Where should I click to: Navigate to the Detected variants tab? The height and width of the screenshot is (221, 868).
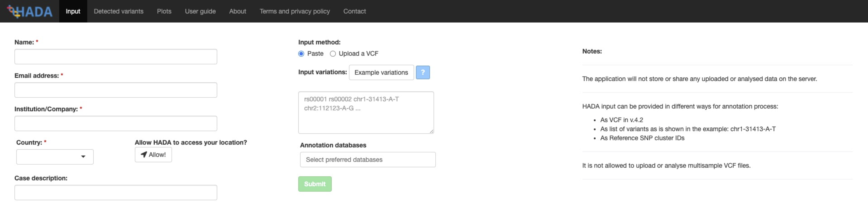(x=118, y=11)
